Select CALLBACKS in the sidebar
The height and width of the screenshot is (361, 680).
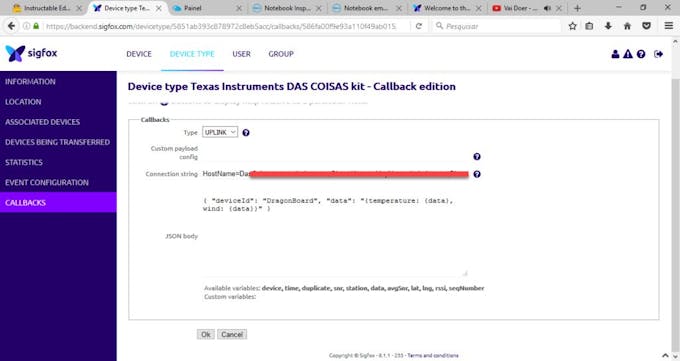(58, 202)
